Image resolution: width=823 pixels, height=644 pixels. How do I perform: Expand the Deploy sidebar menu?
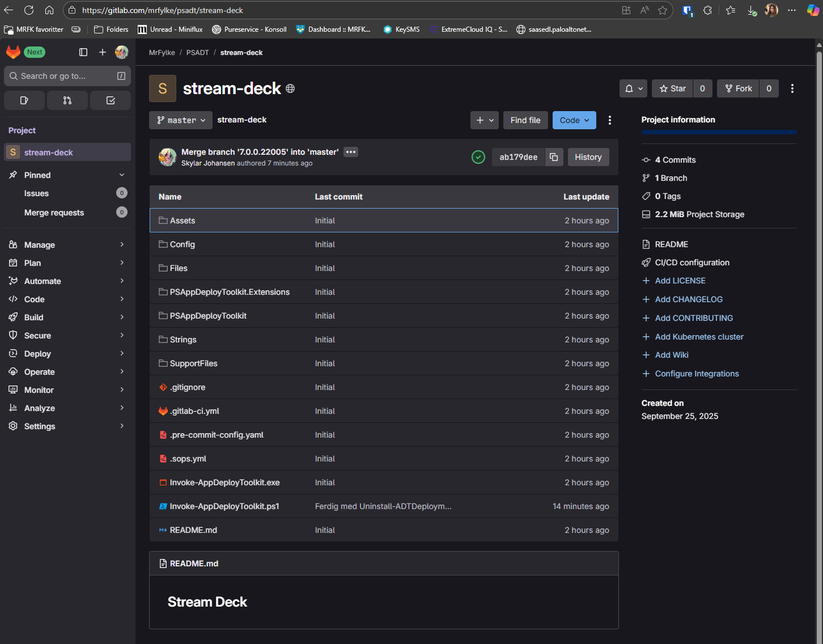(x=67, y=354)
